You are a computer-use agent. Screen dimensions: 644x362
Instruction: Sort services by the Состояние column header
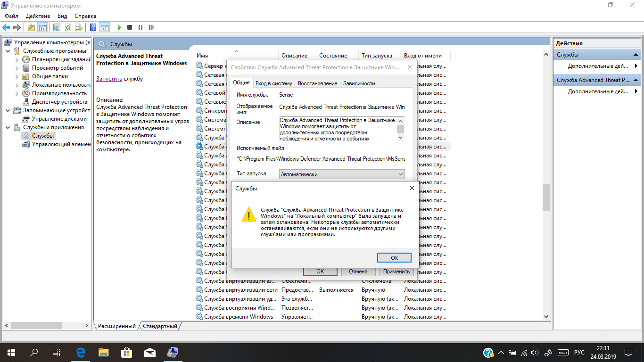click(x=337, y=56)
